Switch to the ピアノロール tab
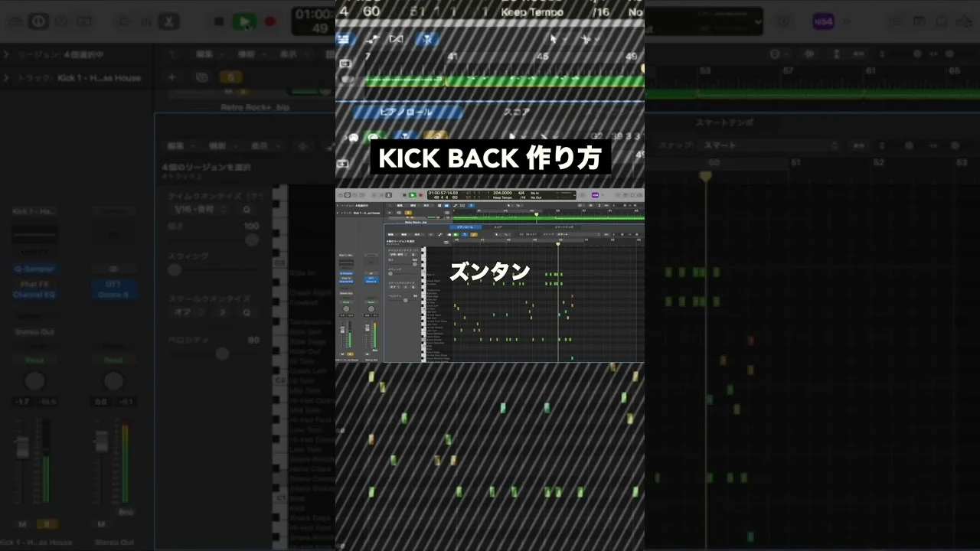This screenshot has height=551, width=980. [407, 112]
